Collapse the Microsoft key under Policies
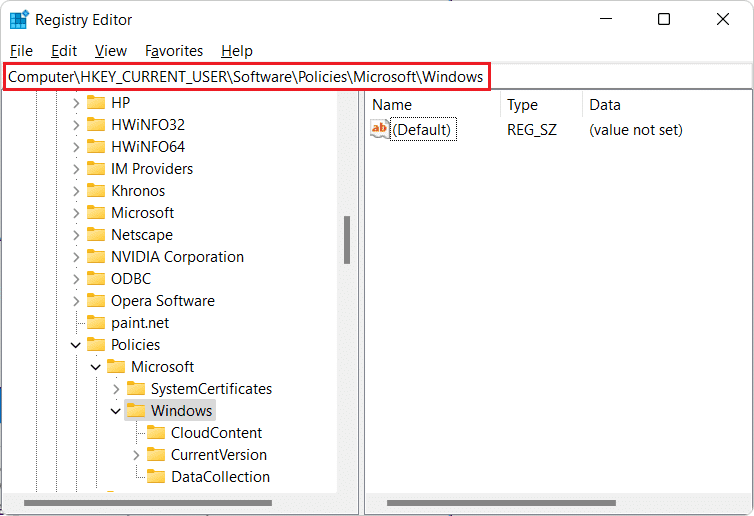 coord(96,367)
